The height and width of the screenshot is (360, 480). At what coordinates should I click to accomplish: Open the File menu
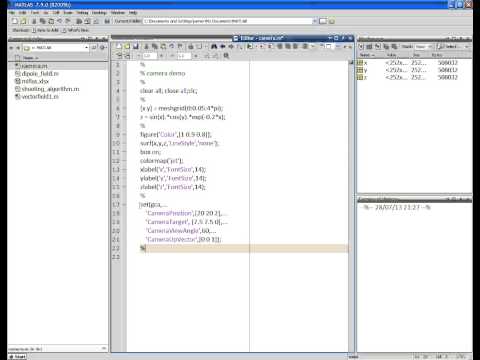[x=12, y=13]
